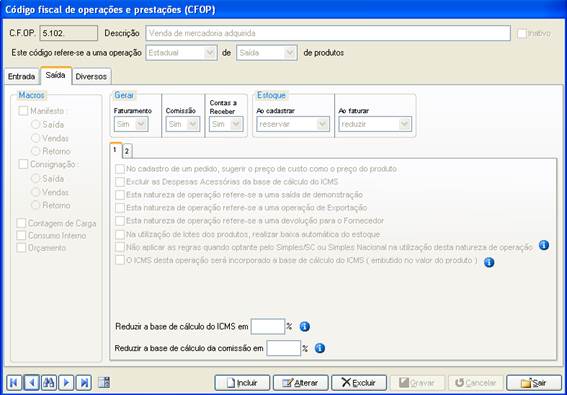
Task: Check ICMS incorporado a base option
Action: (x=120, y=260)
